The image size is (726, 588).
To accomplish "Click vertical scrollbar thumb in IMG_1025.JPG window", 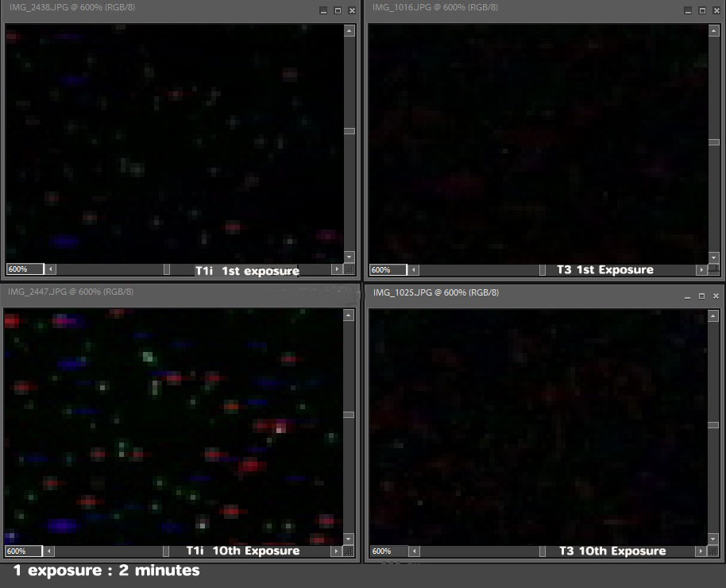I will [x=713, y=425].
